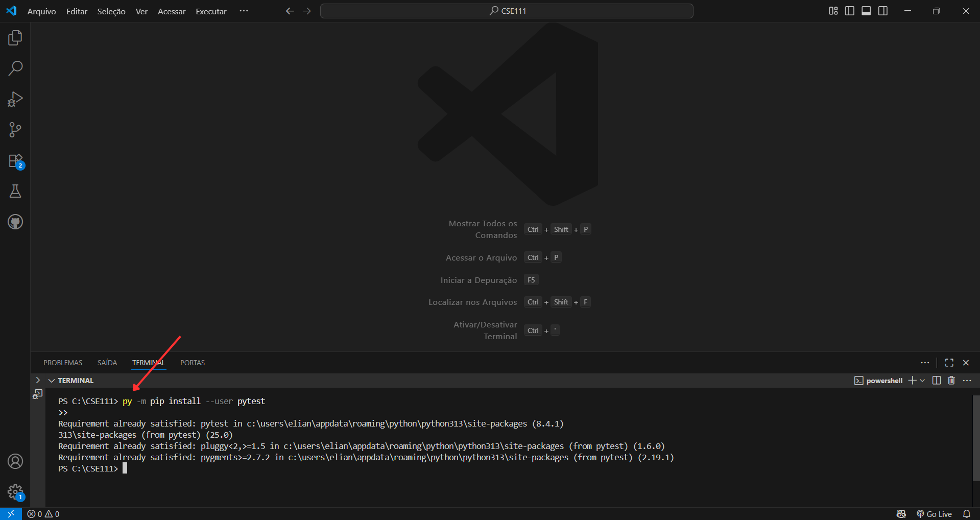
Task: Open the Accounts icon
Action: 15,461
